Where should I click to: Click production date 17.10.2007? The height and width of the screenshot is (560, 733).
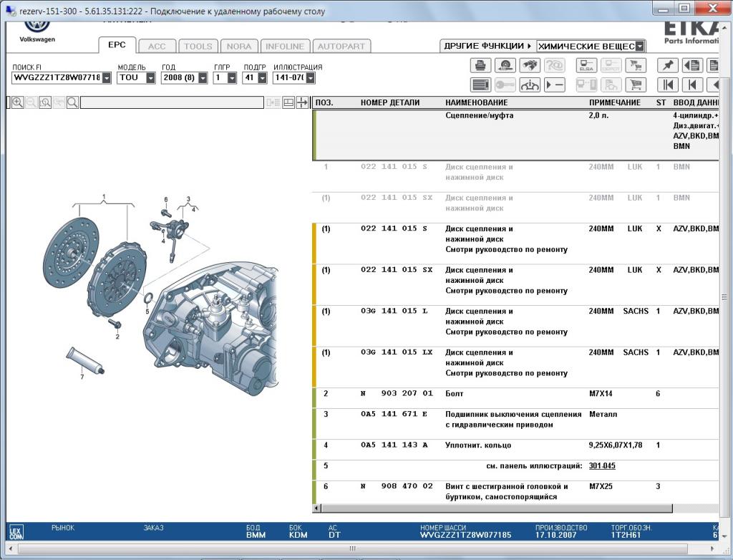[555, 535]
